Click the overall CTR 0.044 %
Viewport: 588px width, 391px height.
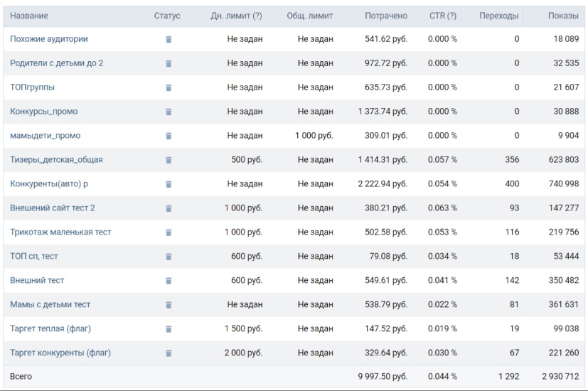pos(442,376)
